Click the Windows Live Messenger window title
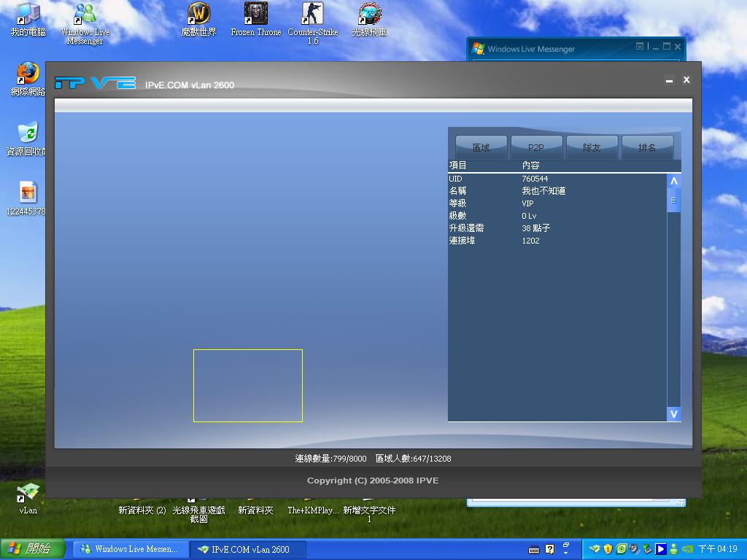The width and height of the screenshot is (747, 560). [531, 49]
